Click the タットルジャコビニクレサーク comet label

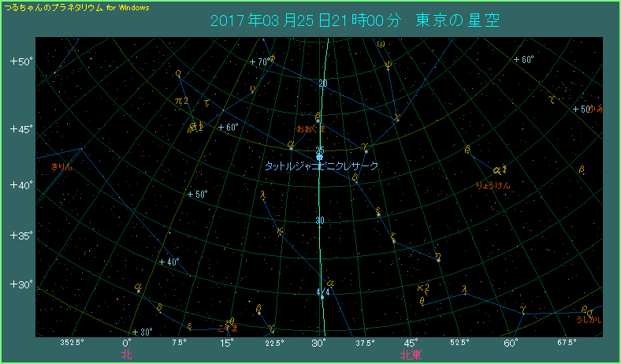[x=321, y=166]
